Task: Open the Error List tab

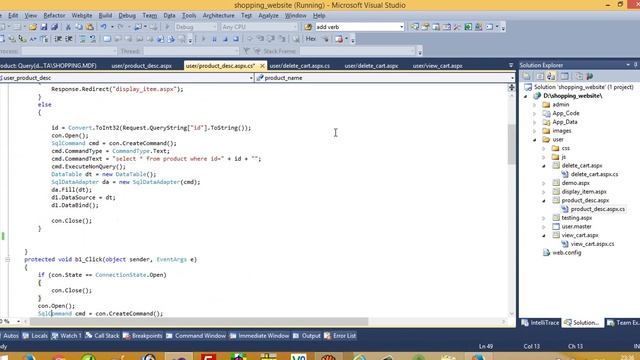Action: (x=340, y=336)
